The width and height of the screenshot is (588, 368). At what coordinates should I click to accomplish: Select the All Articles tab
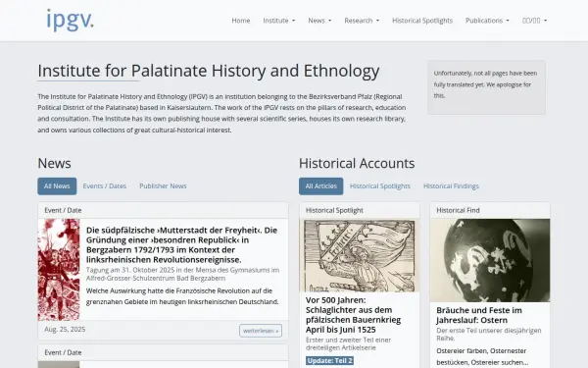(x=321, y=186)
